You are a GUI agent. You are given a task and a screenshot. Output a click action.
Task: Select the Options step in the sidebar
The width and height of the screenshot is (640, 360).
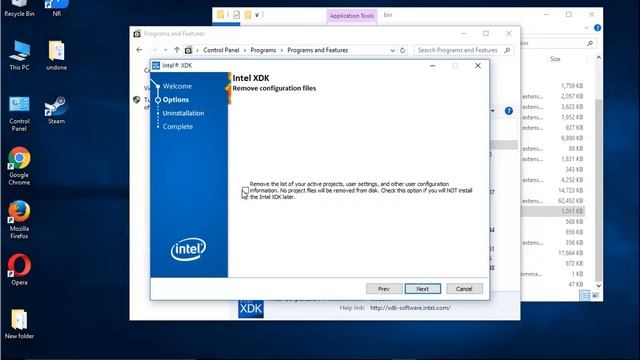coord(176,100)
